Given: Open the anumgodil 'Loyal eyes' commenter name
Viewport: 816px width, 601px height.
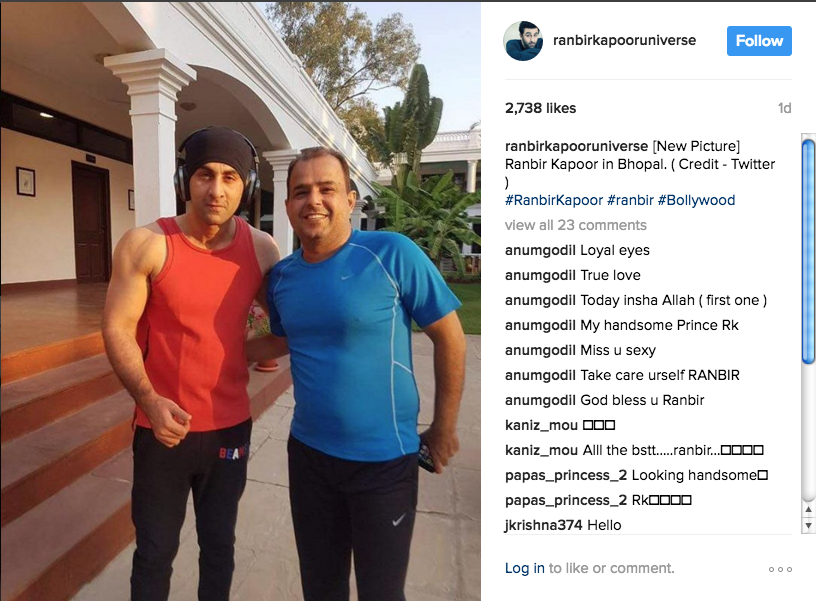Looking at the screenshot, I should [x=540, y=250].
